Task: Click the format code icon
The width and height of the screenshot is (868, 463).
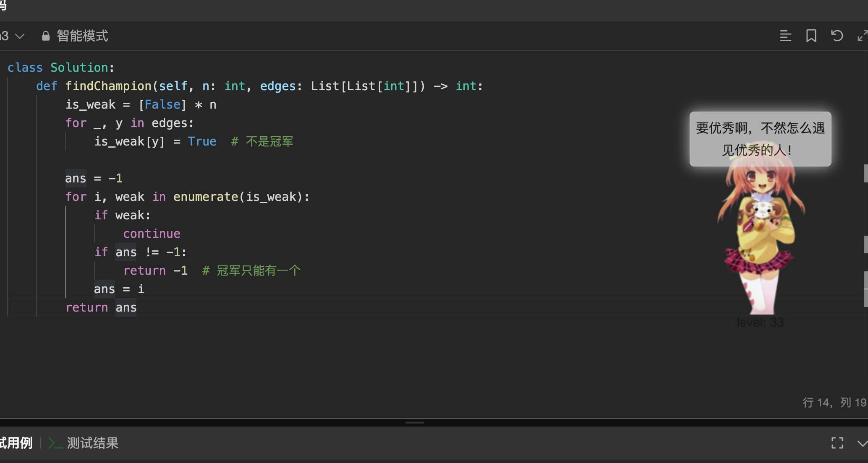Action: [785, 36]
